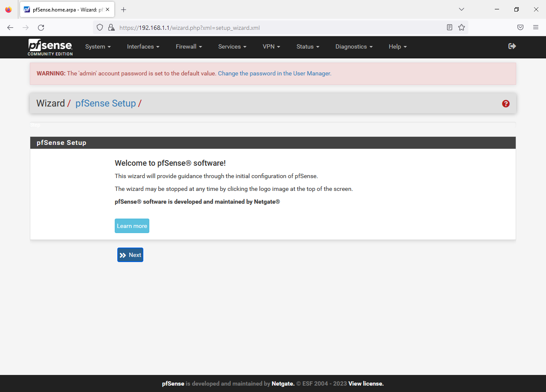Close the pfSense.home.arpa tab
546x392 pixels.
coord(107,9)
